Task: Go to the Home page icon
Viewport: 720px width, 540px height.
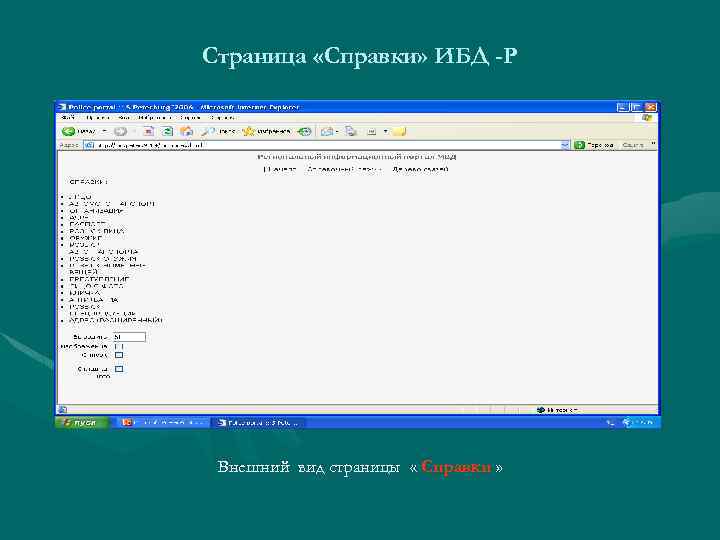Action: (x=186, y=131)
